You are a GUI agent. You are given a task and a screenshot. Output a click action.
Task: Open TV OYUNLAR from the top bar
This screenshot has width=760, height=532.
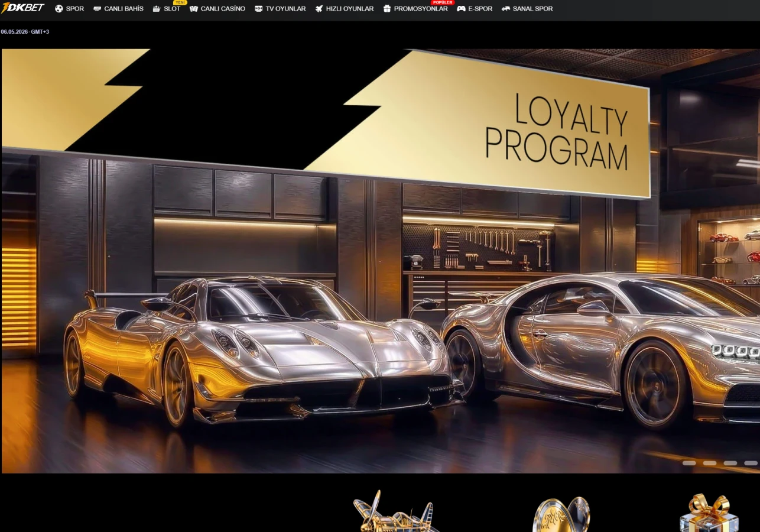pos(280,9)
